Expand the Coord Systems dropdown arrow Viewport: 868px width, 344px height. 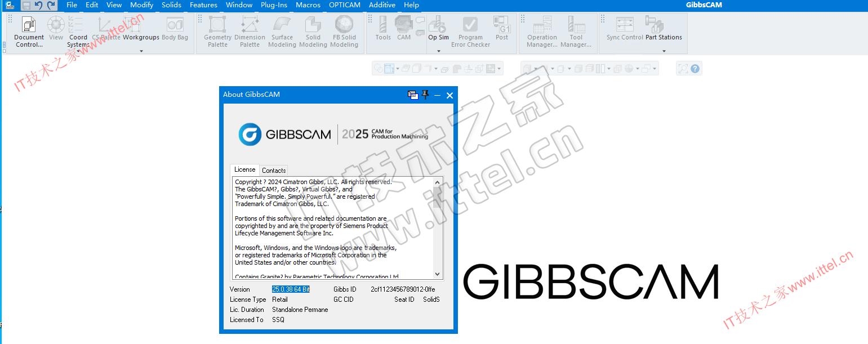[78, 51]
